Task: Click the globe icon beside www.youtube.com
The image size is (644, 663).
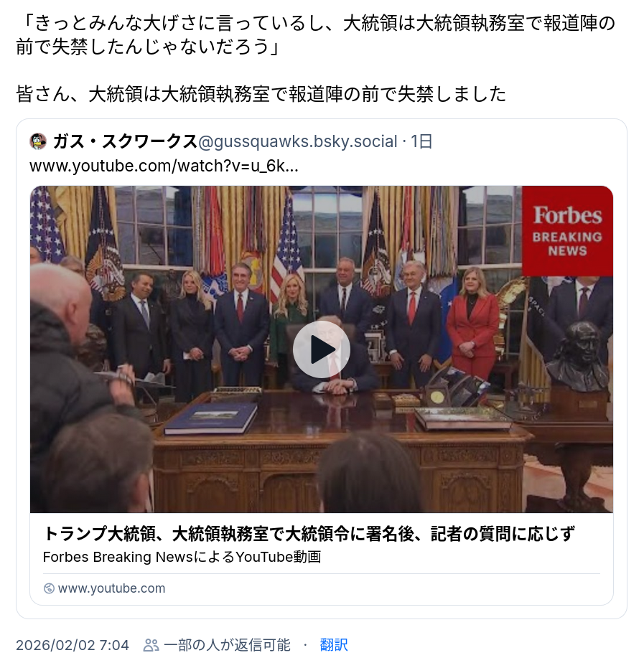Action: (x=49, y=588)
